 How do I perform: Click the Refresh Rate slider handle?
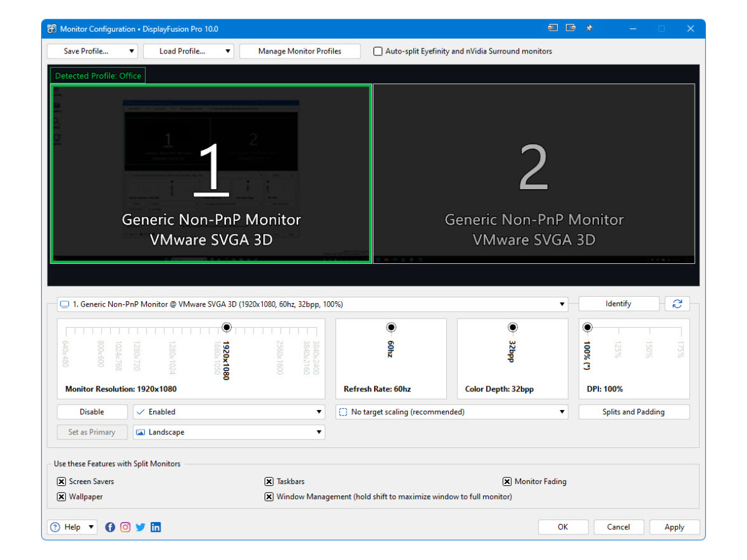click(391, 327)
